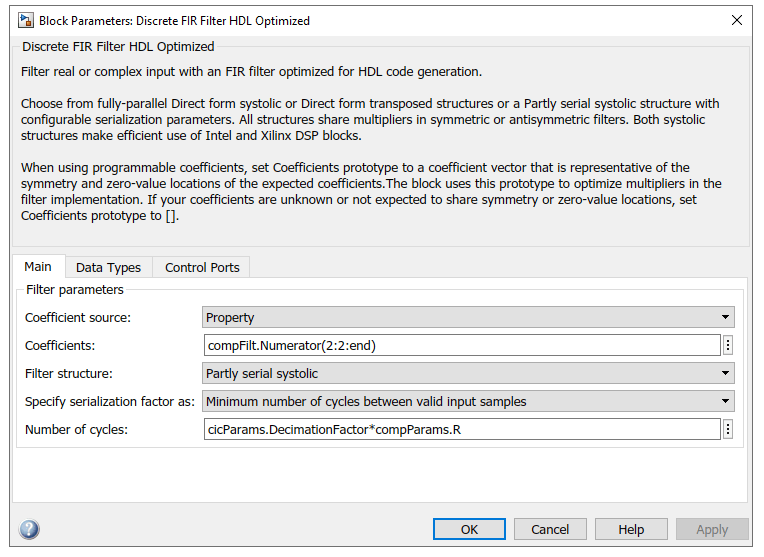Expand the Coefficient source dropdown

tap(468, 318)
